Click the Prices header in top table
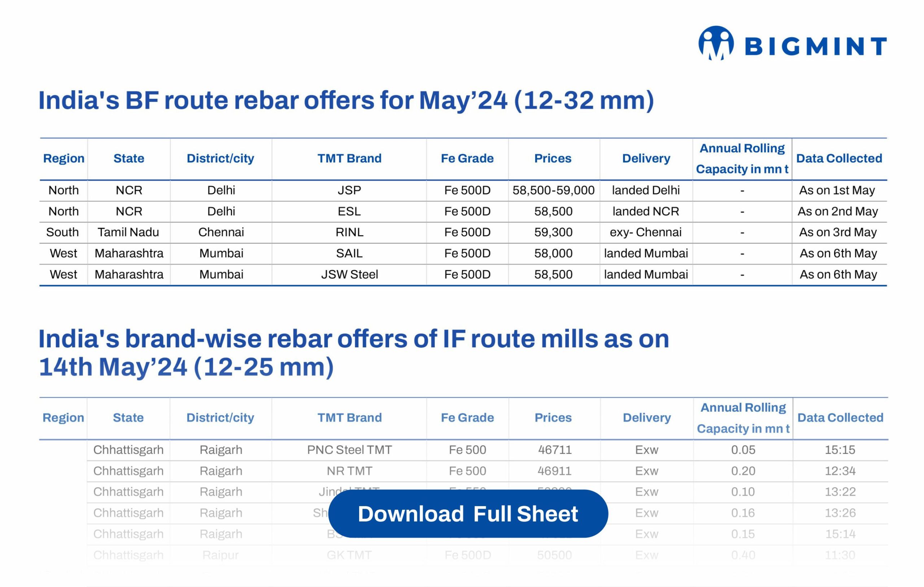924x587 pixels. click(x=553, y=158)
